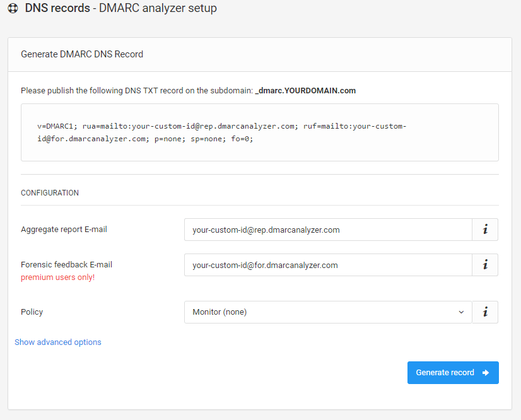This screenshot has width=521, height=420.
Task: Focus the Aggregate report E-mail field
Action: [x=328, y=230]
